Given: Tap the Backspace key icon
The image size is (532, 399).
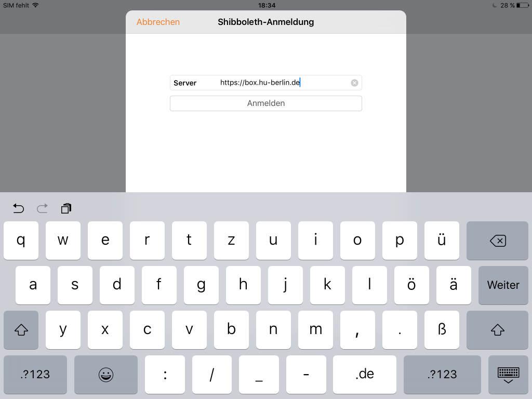Looking at the screenshot, I should click(497, 241).
